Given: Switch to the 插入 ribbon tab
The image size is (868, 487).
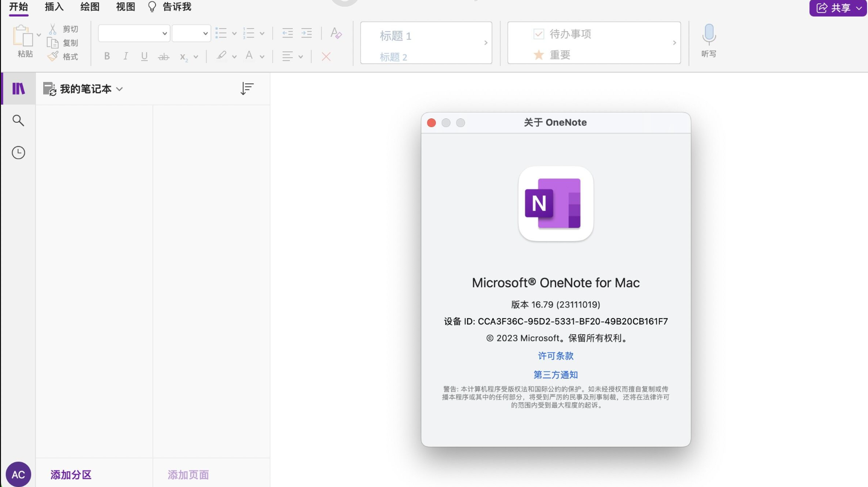Looking at the screenshot, I should click(x=53, y=7).
